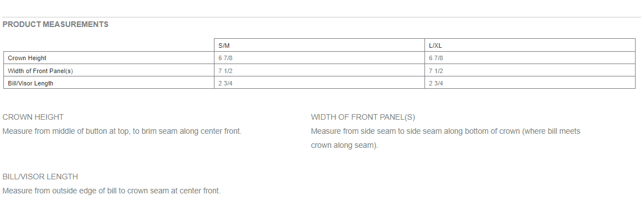Click S/M front panel width 7 1/2
This screenshot has width=644, height=217.
point(226,71)
